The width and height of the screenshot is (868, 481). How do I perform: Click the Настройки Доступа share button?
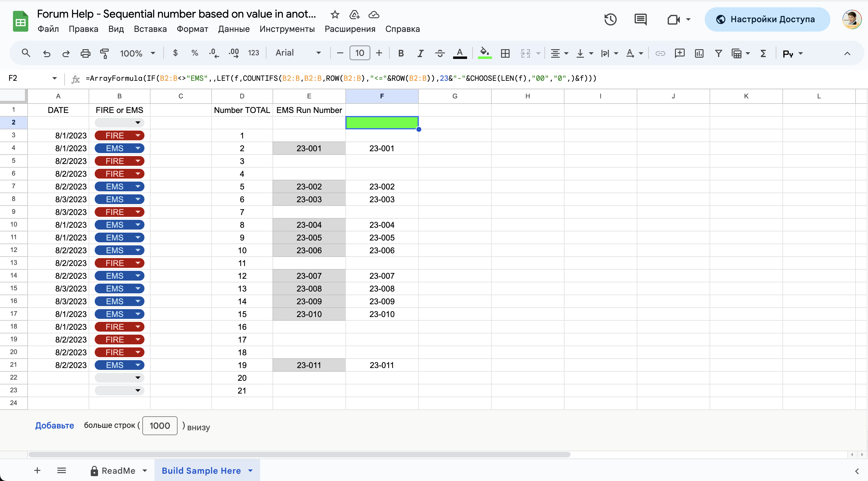click(x=767, y=19)
